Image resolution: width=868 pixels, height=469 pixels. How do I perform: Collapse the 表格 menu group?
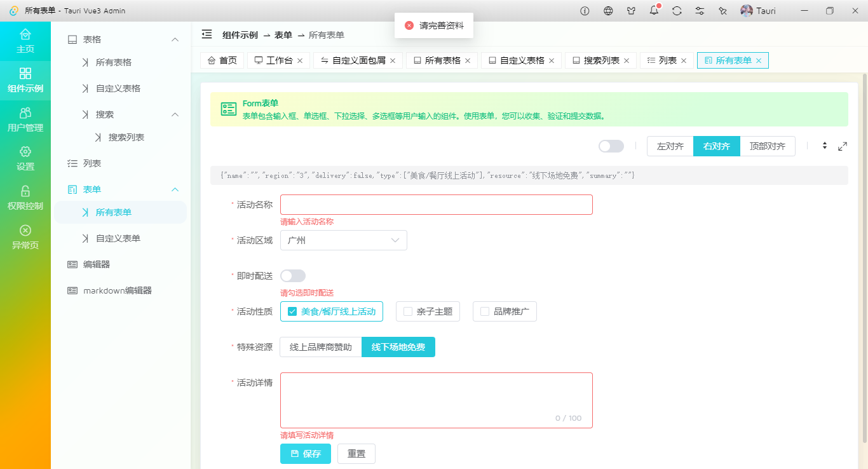point(121,39)
